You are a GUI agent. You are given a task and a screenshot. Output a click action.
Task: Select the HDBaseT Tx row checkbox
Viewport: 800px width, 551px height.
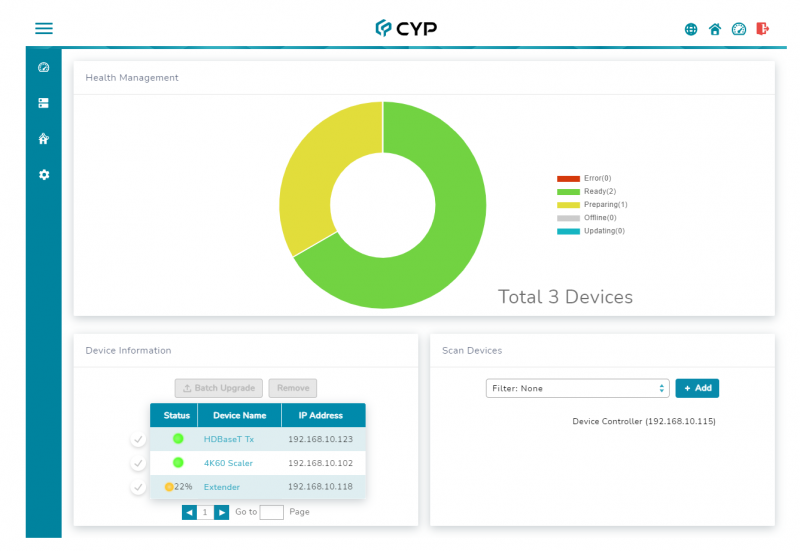coord(138,439)
